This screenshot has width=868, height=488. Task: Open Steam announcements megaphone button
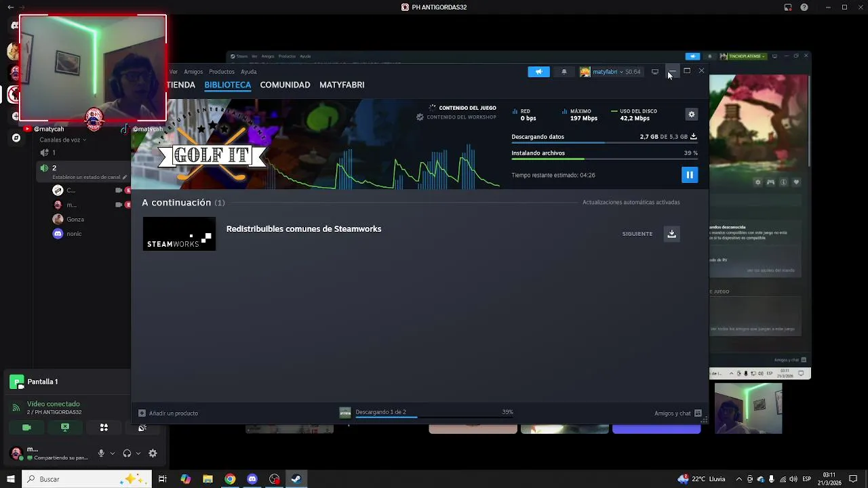click(539, 72)
